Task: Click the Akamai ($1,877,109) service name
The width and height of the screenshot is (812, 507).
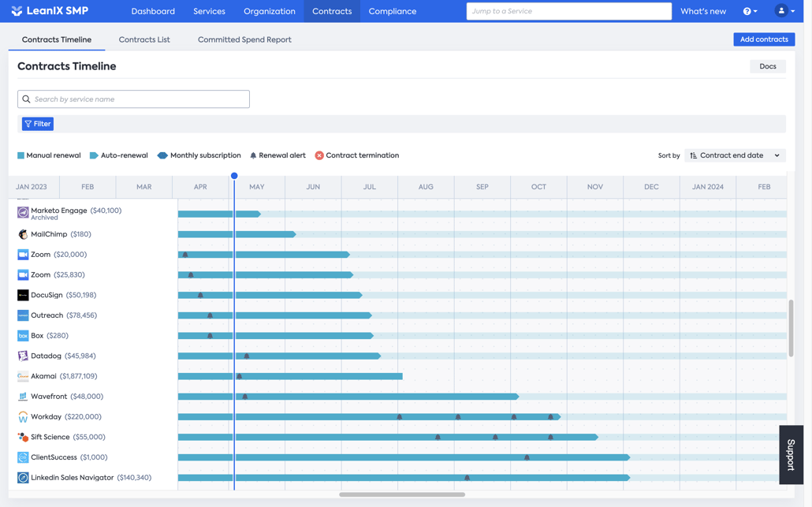Action: (x=64, y=376)
